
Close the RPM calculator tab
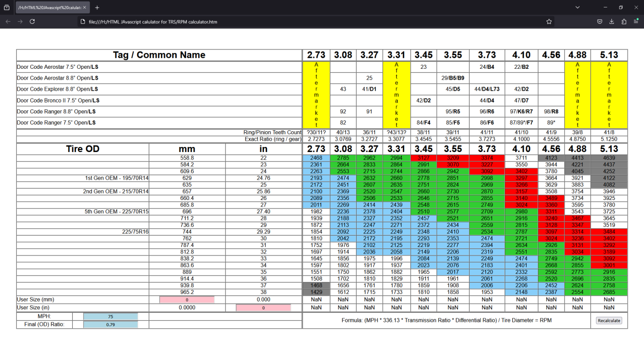pos(85,7)
